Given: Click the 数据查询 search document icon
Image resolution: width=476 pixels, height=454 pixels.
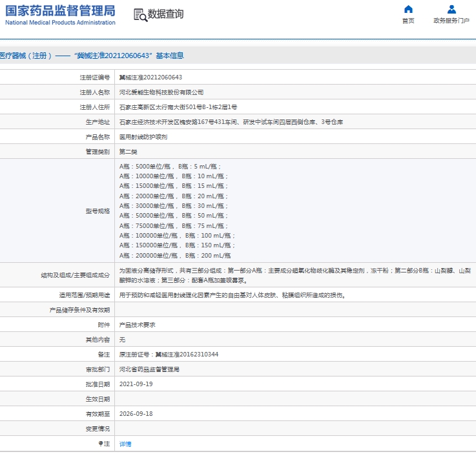Looking at the screenshot, I should click(x=140, y=15).
